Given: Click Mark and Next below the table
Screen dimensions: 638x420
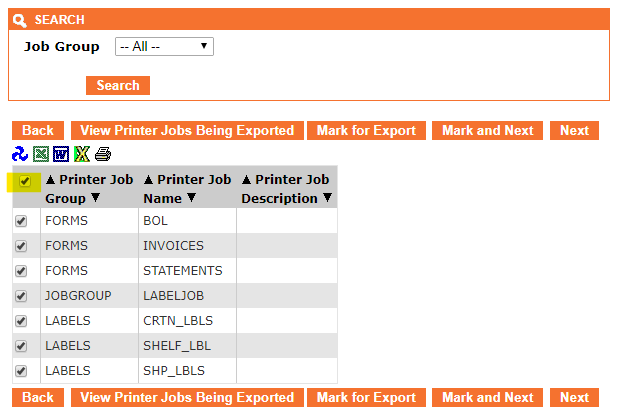Looking at the screenshot, I should coord(487,398).
